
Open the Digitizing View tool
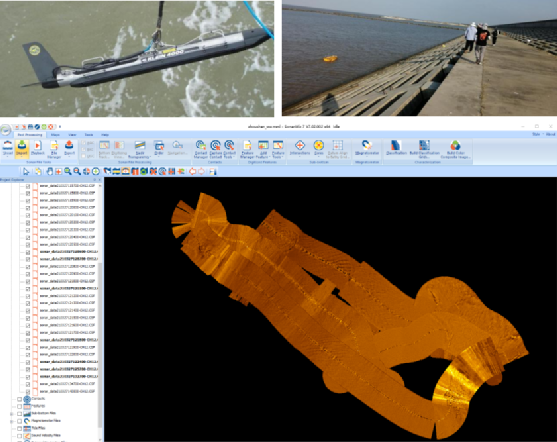click(x=119, y=149)
